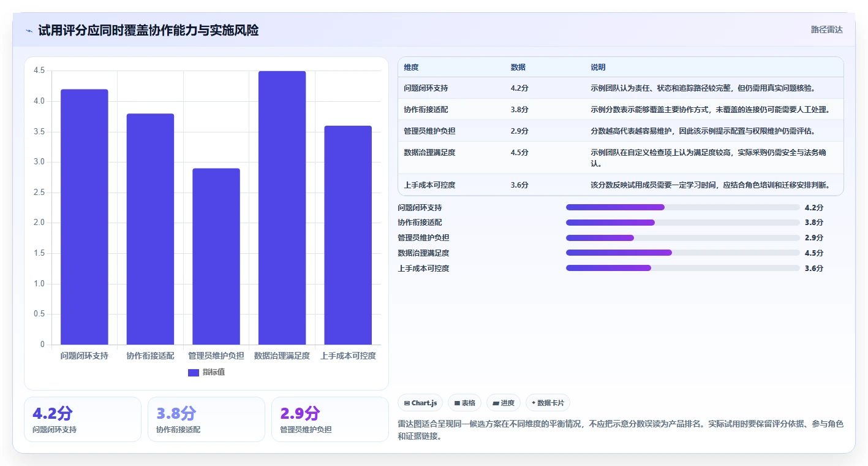Image resolution: width=868 pixels, height=466 pixels.
Task: Click the 3.8分 cell in the table
Action: 519,110
